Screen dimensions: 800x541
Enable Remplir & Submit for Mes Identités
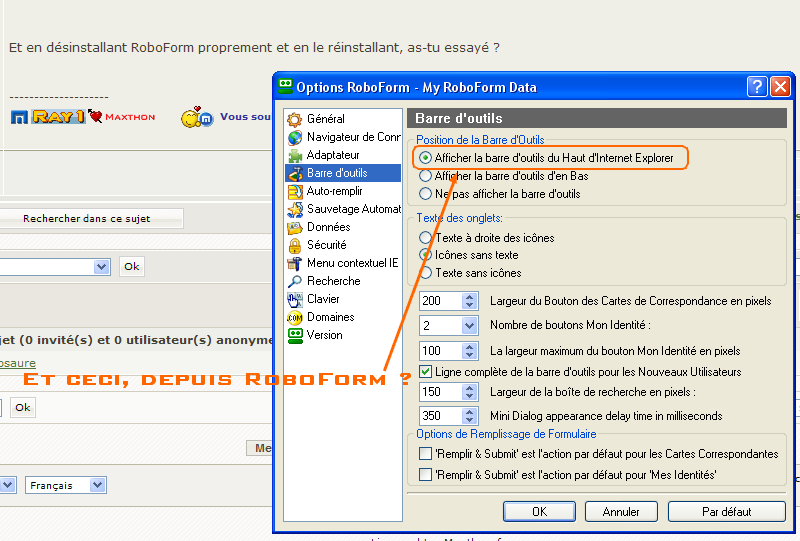(x=425, y=475)
